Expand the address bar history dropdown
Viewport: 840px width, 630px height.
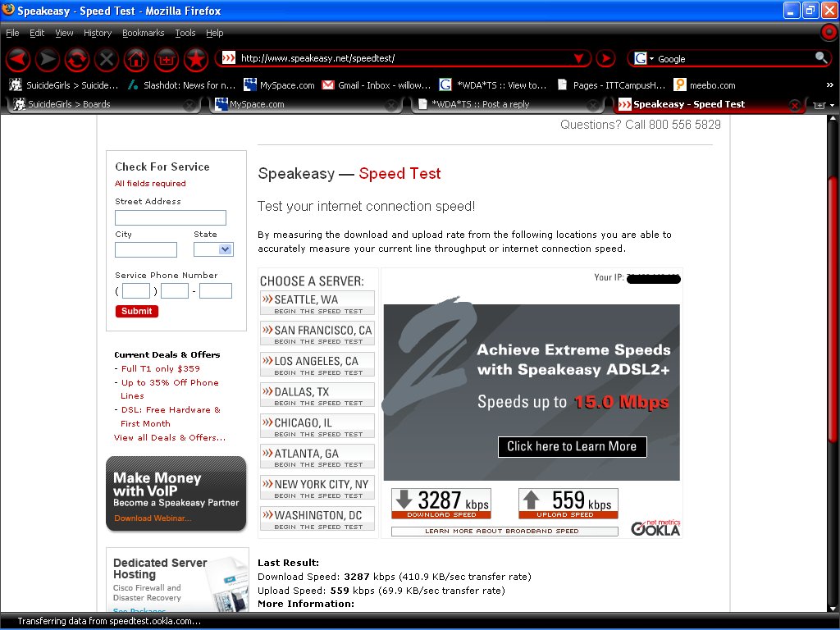click(x=578, y=58)
